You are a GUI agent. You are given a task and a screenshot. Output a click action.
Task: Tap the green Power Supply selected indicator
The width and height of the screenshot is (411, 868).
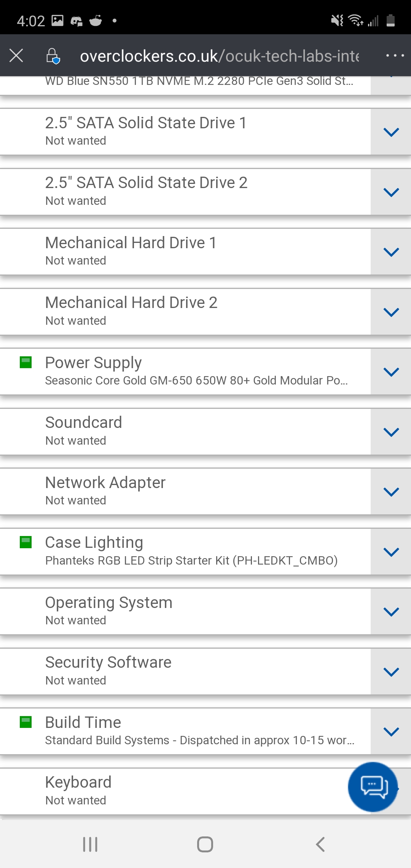point(25,362)
